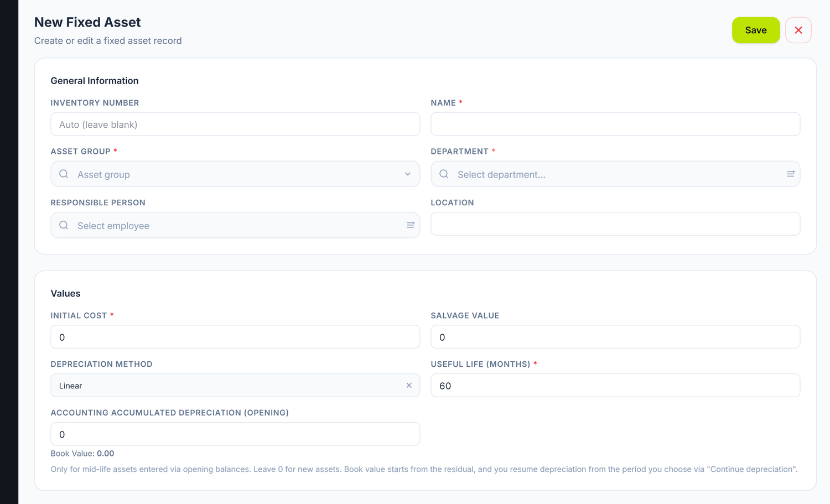This screenshot has width=830, height=504.
Task: Click into the Location field
Action: tap(615, 224)
